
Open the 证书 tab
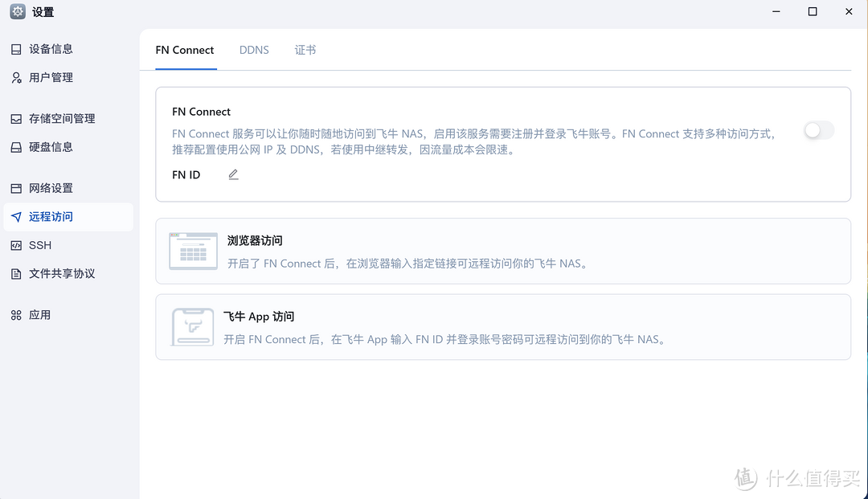(305, 50)
